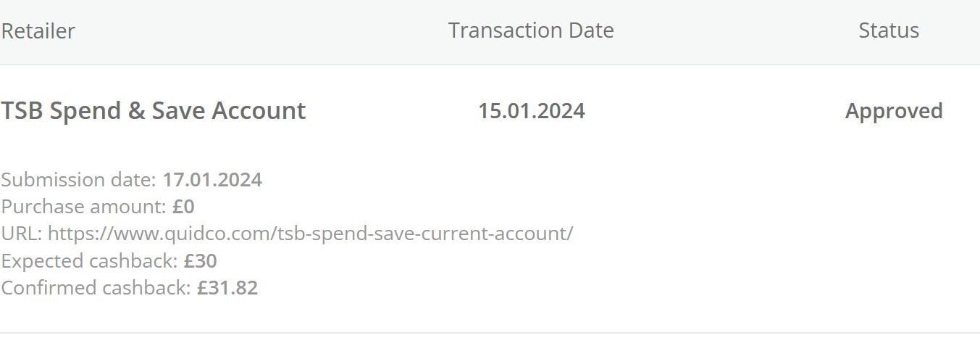
Task: Click the 'Submission date:' label
Action: pyautogui.click(x=78, y=180)
